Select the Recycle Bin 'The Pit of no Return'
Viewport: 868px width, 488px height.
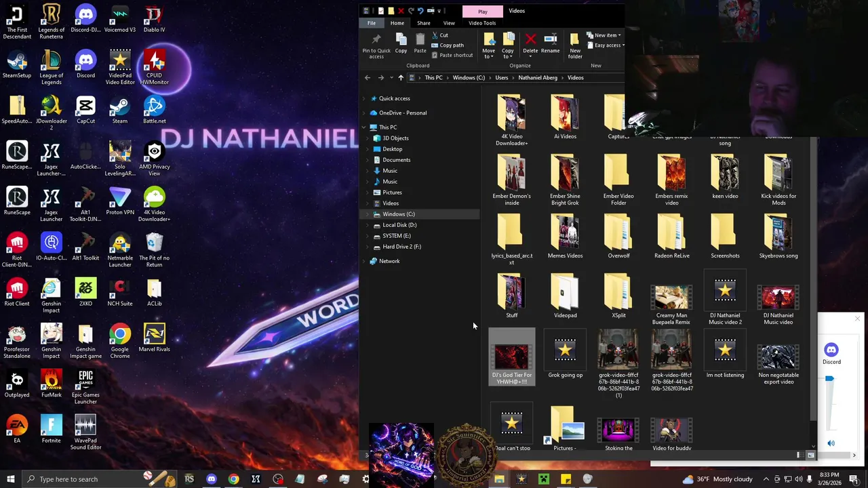coord(154,250)
